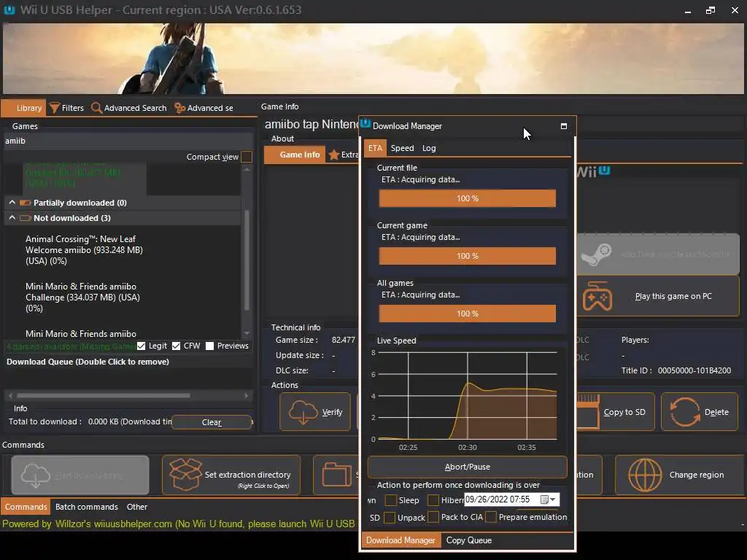This screenshot has width=747, height=560.
Task: Click the Delete circular arrows icon
Action: pyautogui.click(x=684, y=412)
